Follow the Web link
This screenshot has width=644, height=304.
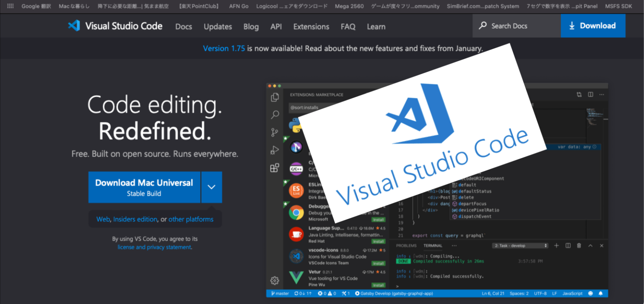pyautogui.click(x=103, y=219)
